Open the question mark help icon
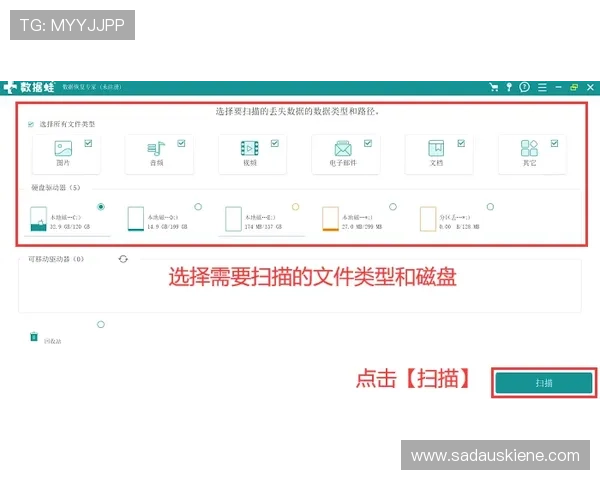Viewport: 600px width, 480px height. (525, 87)
